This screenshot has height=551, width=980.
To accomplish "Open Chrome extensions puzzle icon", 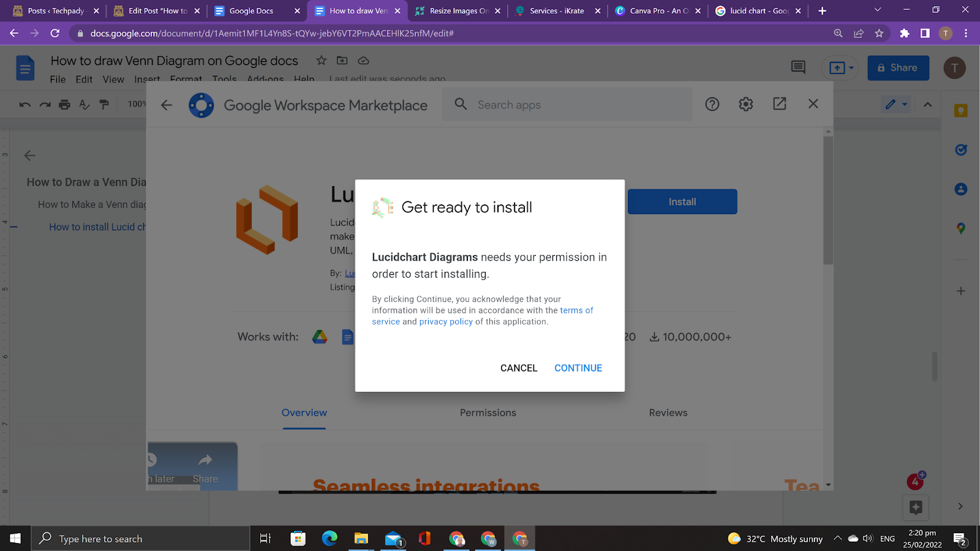I will [x=904, y=33].
